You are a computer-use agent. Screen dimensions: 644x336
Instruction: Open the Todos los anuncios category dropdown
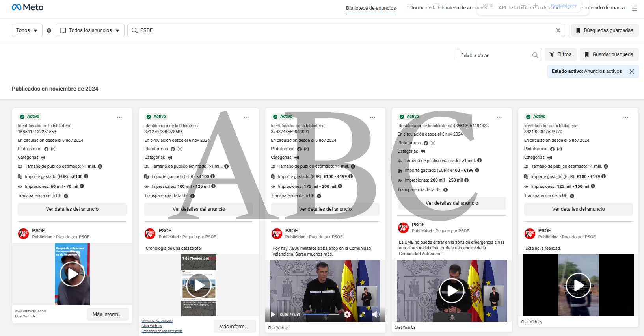[x=90, y=30]
